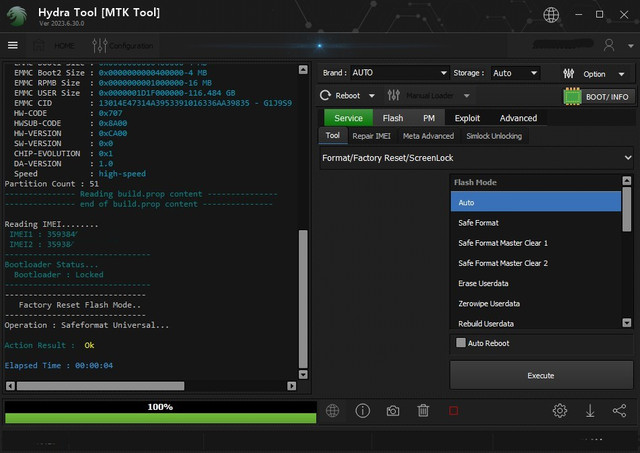640x453 pixels.
Task: Click the log scroll-up arrow
Action: pos(303,69)
